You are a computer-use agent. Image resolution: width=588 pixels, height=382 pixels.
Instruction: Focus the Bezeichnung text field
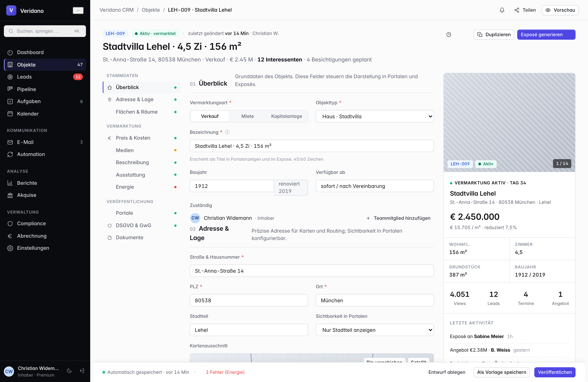(311, 146)
